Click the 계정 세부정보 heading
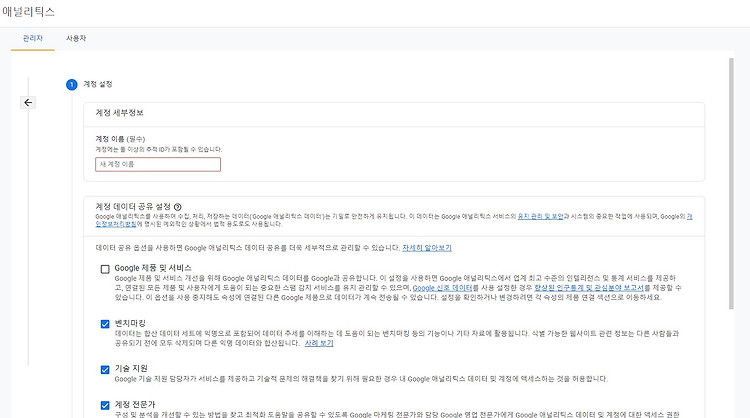The height and width of the screenshot is (418, 750). coord(120,113)
